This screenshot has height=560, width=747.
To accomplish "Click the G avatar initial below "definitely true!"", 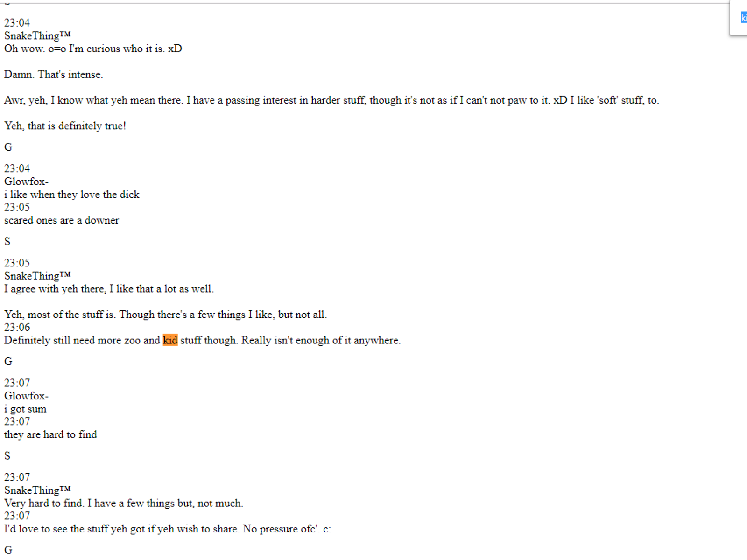I will [8, 147].
